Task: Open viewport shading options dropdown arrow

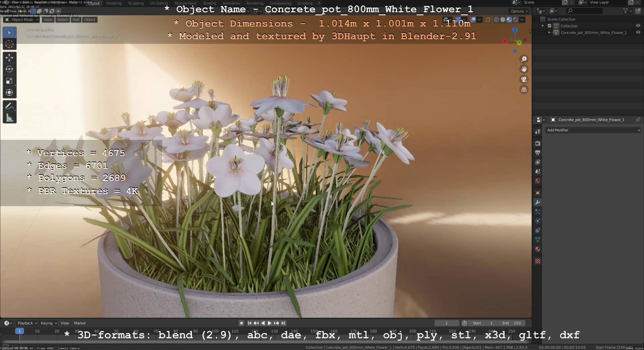Action: point(522,20)
